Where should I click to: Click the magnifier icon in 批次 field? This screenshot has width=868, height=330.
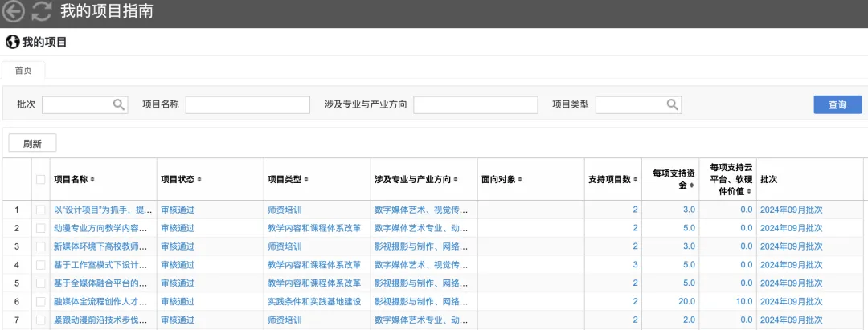click(119, 104)
